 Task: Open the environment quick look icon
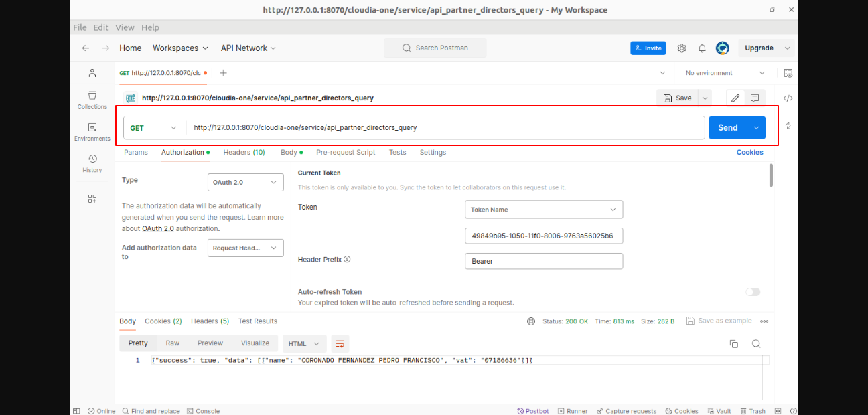pyautogui.click(x=788, y=73)
